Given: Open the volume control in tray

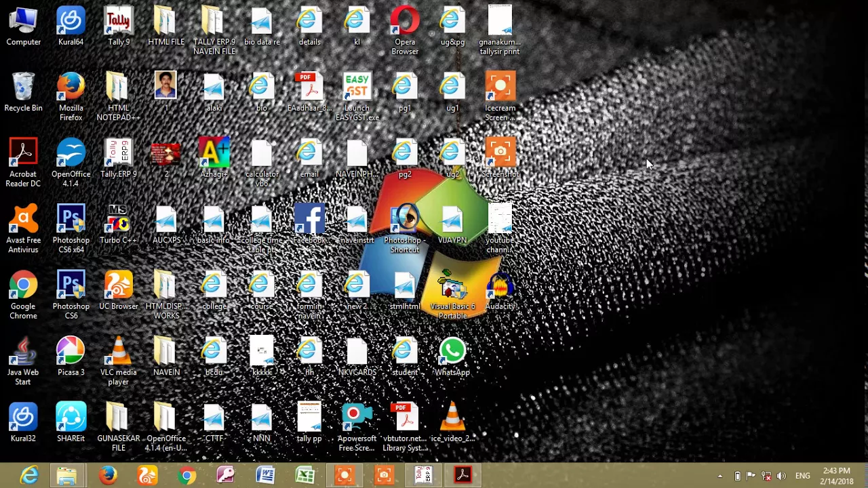Looking at the screenshot, I should pos(781,476).
